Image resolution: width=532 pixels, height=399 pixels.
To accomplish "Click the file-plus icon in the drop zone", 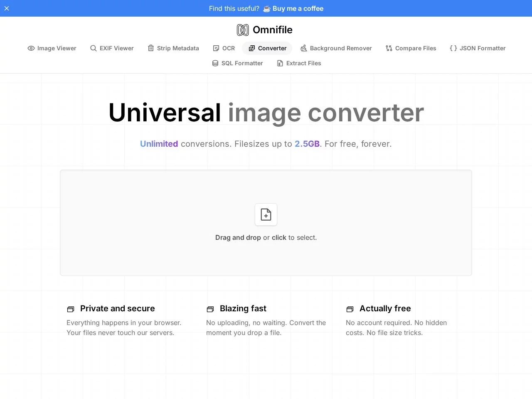I will (266, 214).
